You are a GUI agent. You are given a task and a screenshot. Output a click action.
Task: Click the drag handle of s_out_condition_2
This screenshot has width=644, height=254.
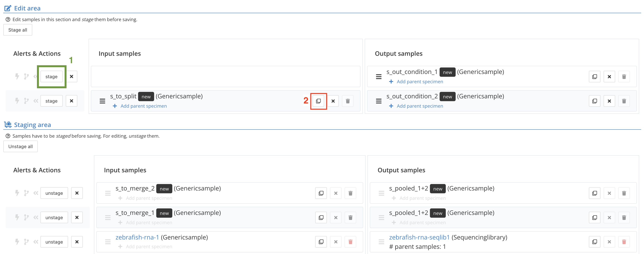pos(379,101)
